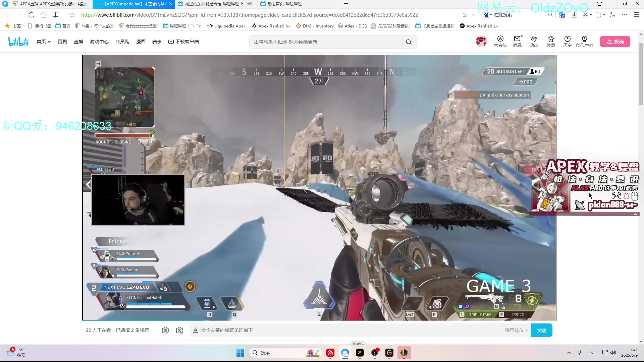
Task: Open browser downloads
Action: tap(574, 15)
